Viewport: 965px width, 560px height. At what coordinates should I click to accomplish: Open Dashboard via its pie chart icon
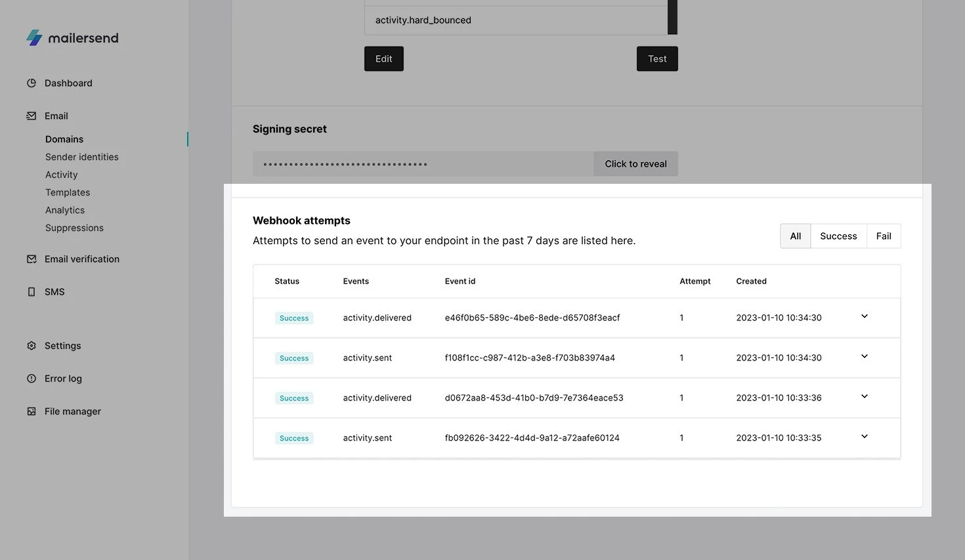[x=32, y=83]
